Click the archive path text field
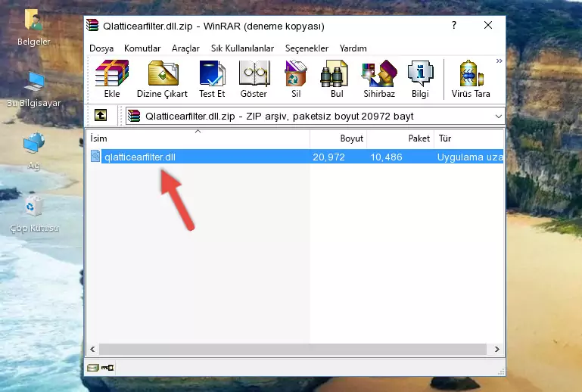The width and height of the screenshot is (582, 392). coord(315,117)
